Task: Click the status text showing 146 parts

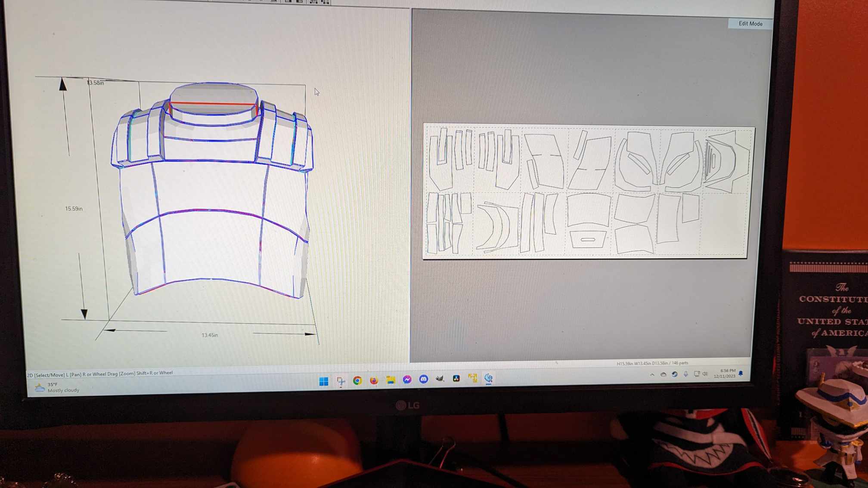Action: tap(652, 363)
